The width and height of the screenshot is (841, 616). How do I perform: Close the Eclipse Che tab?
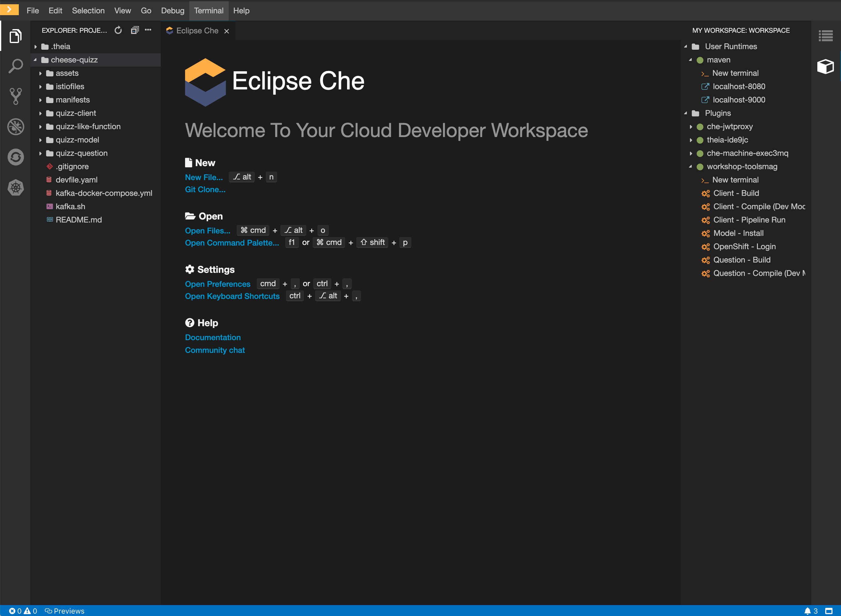tap(226, 31)
